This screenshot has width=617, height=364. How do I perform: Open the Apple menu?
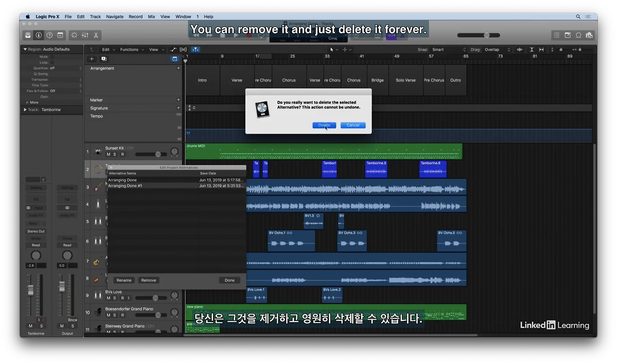click(x=28, y=16)
